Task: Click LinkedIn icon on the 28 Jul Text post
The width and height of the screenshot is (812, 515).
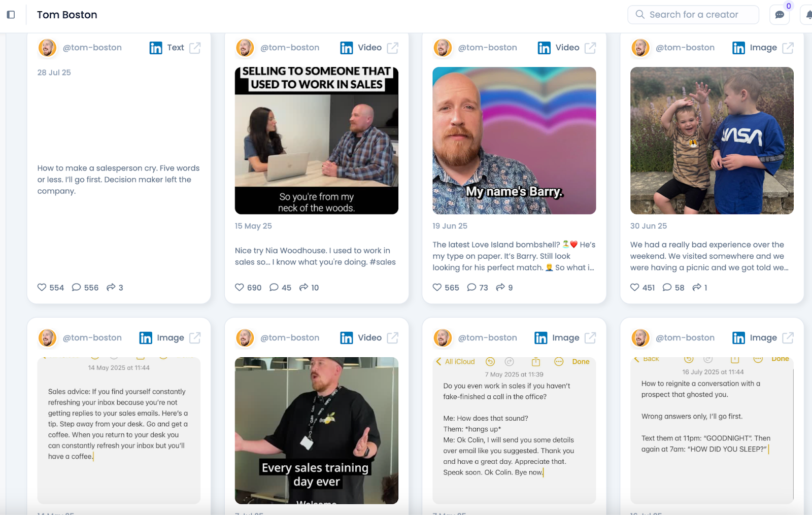Action: [156, 48]
